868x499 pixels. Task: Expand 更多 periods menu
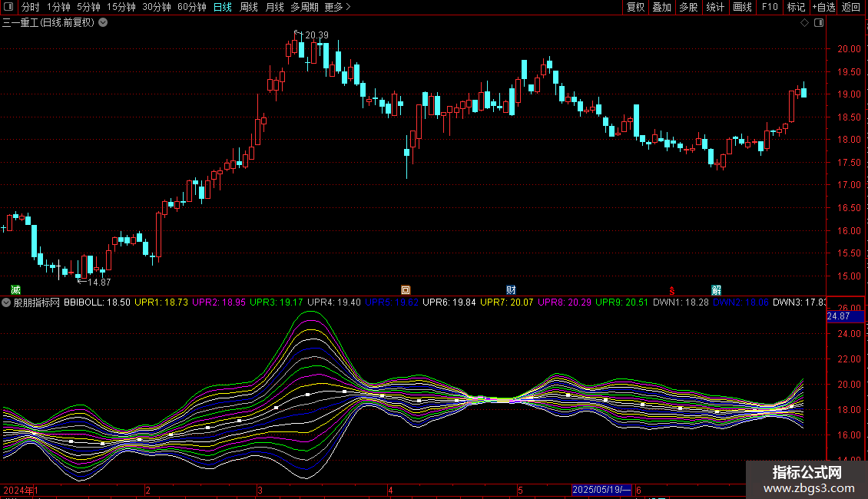point(337,7)
